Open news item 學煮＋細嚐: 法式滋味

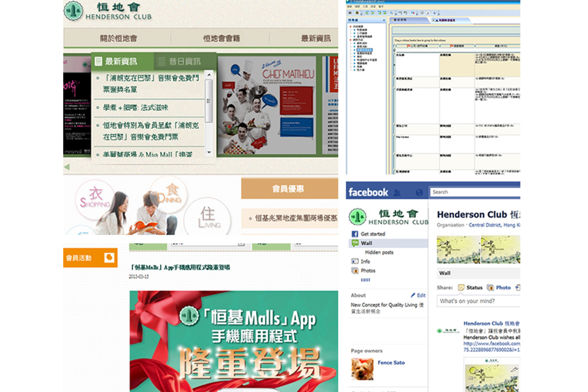(136, 107)
